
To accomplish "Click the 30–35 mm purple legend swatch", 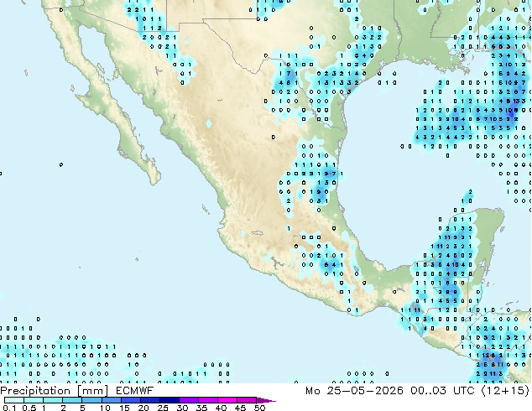I will tap(189, 400).
